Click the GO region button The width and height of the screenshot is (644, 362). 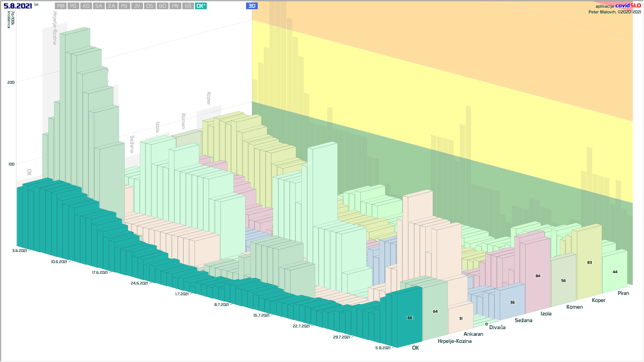(x=163, y=6)
